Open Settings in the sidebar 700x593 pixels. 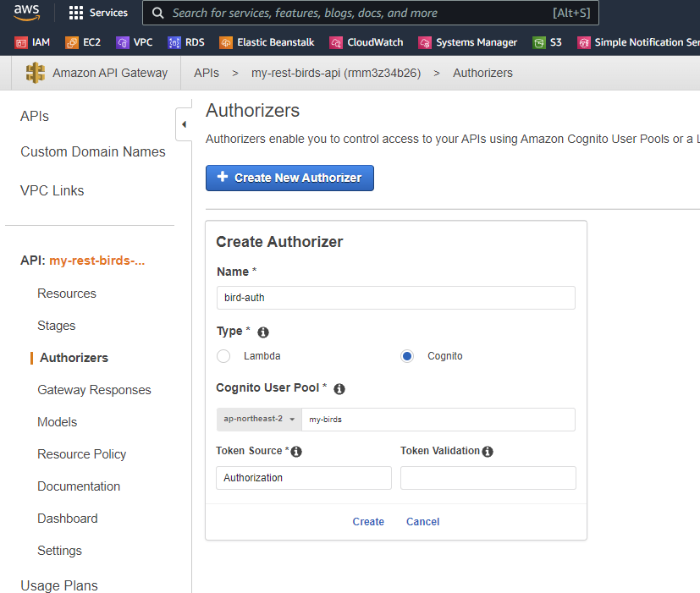point(59,551)
